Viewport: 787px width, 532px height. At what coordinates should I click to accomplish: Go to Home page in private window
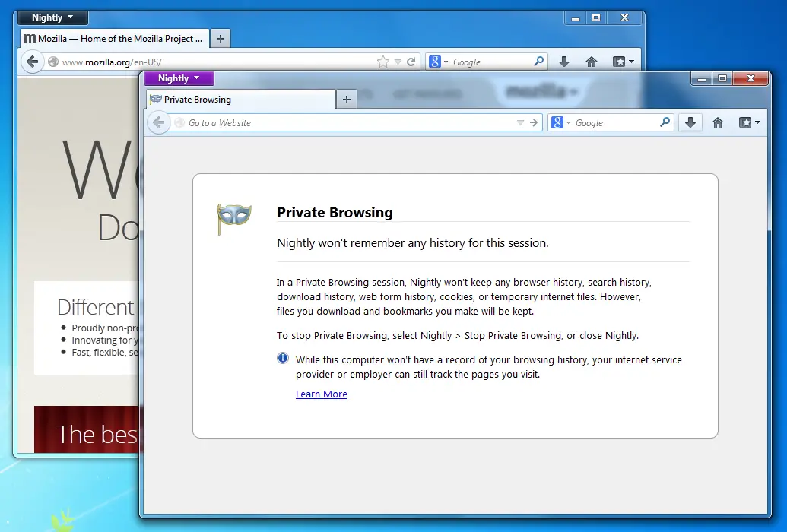pos(718,122)
